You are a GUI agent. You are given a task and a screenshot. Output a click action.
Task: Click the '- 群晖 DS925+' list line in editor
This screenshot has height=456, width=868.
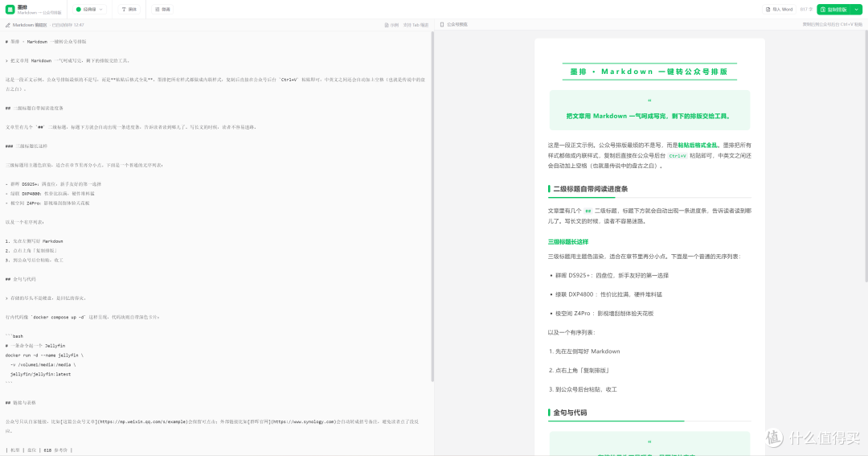[53, 184]
